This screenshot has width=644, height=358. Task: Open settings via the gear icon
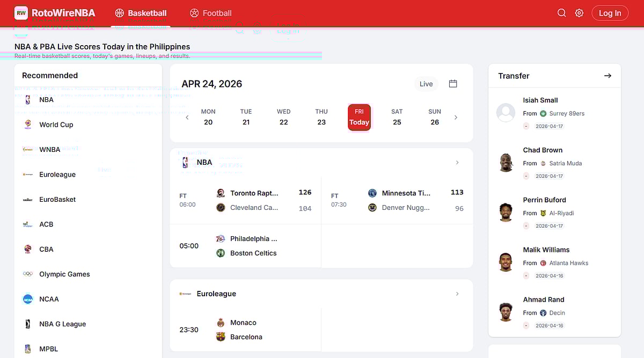pos(579,13)
